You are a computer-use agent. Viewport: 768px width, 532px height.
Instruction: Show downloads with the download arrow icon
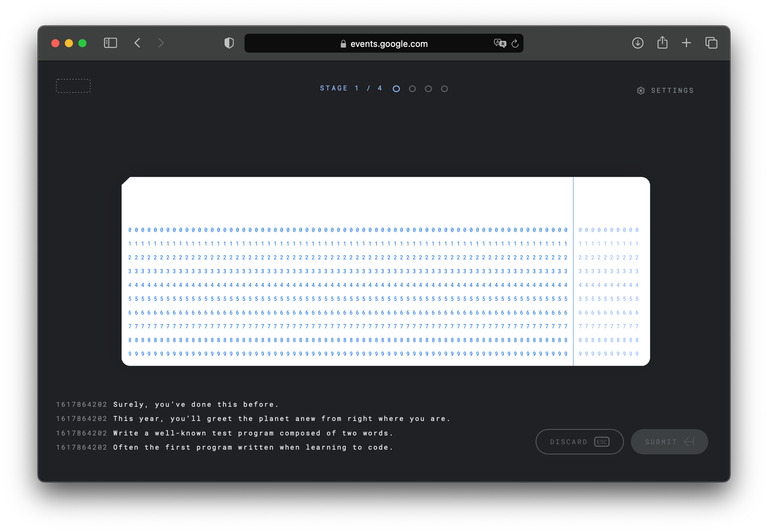click(x=638, y=43)
